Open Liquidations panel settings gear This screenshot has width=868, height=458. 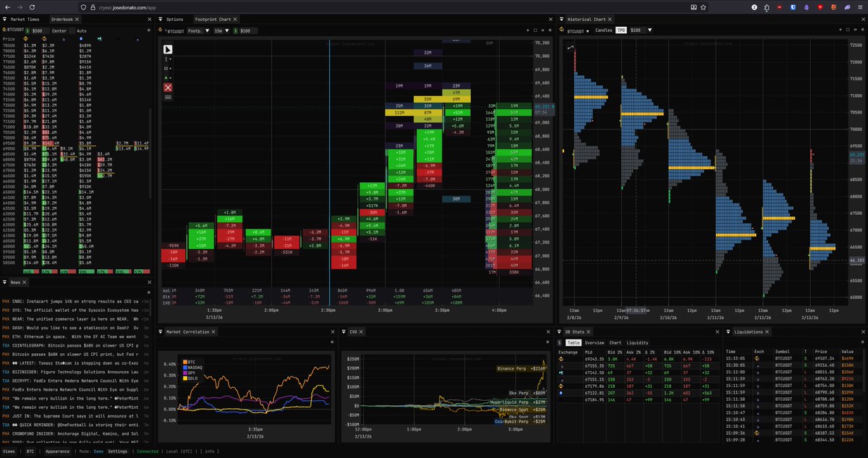(861, 342)
